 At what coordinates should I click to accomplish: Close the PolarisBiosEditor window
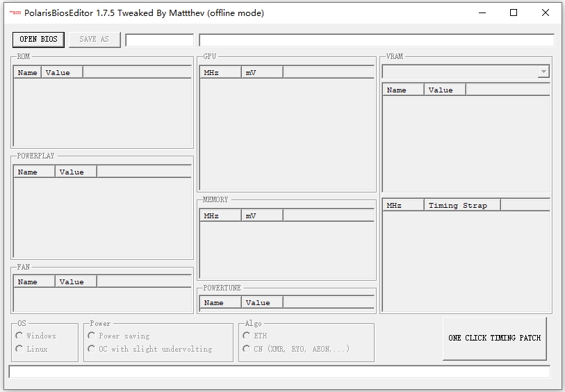coord(545,13)
